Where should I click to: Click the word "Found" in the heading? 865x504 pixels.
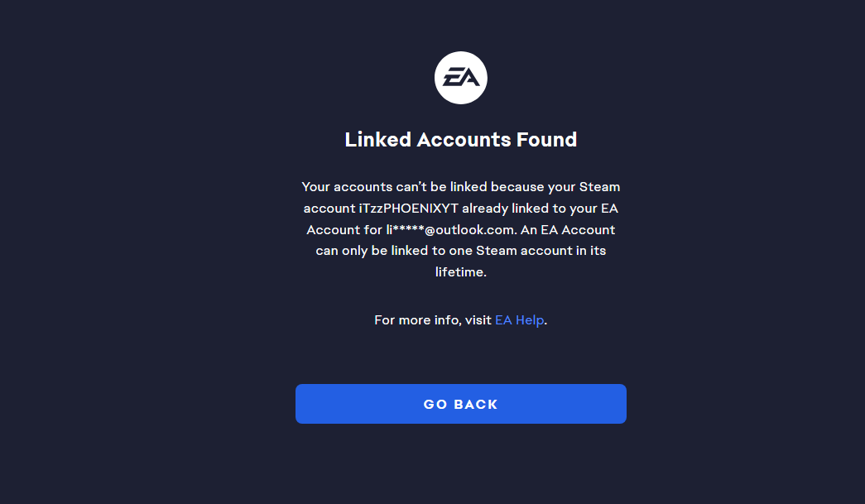coord(546,140)
